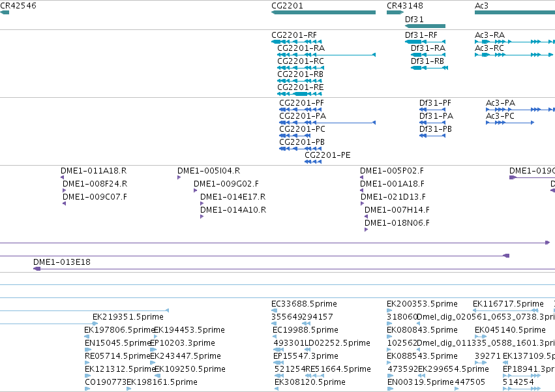Click EST EK198161.5prime
This screenshot has width=555, height=392.
tap(129, 389)
